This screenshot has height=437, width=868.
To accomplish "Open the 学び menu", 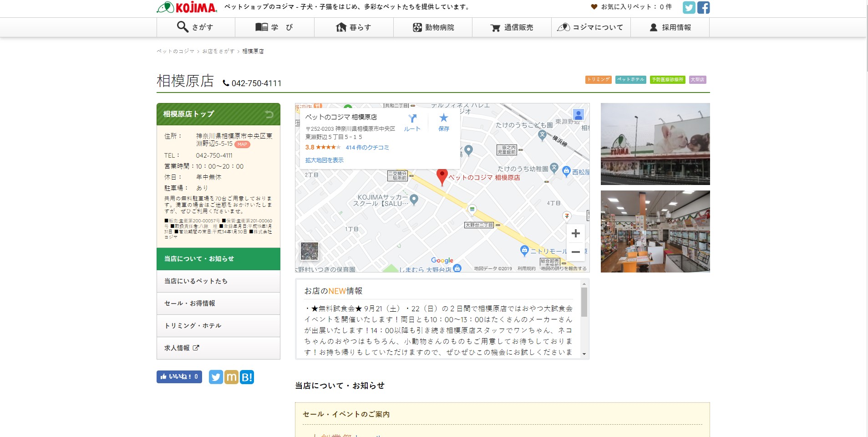I will pos(274,27).
